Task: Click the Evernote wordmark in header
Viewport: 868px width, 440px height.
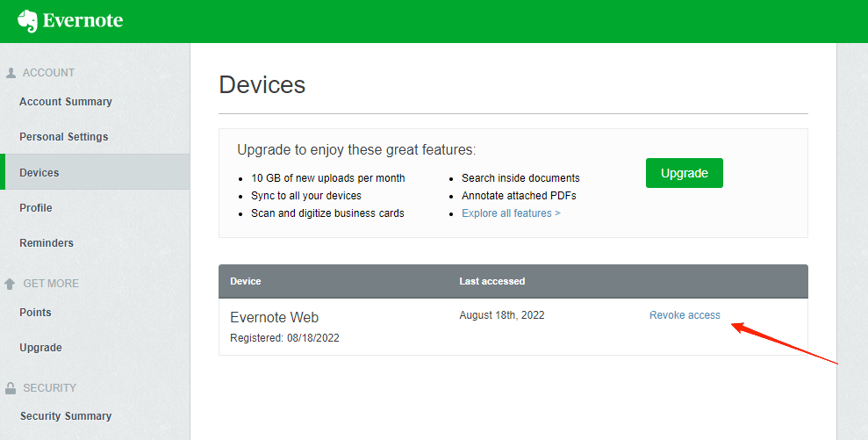Action: tap(82, 21)
